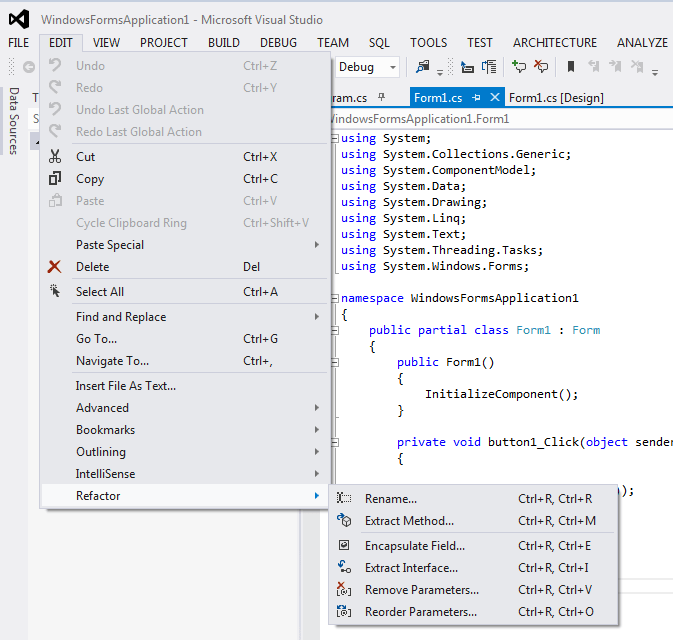
Task: Expand the Paste Special submenu
Action: click(317, 244)
